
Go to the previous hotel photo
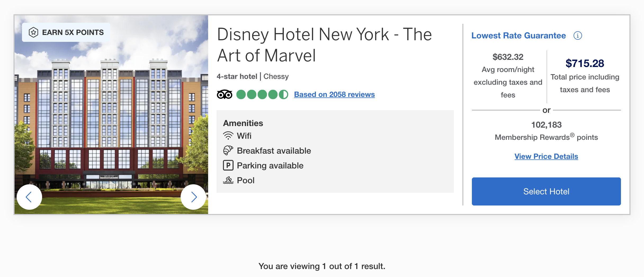click(x=29, y=197)
